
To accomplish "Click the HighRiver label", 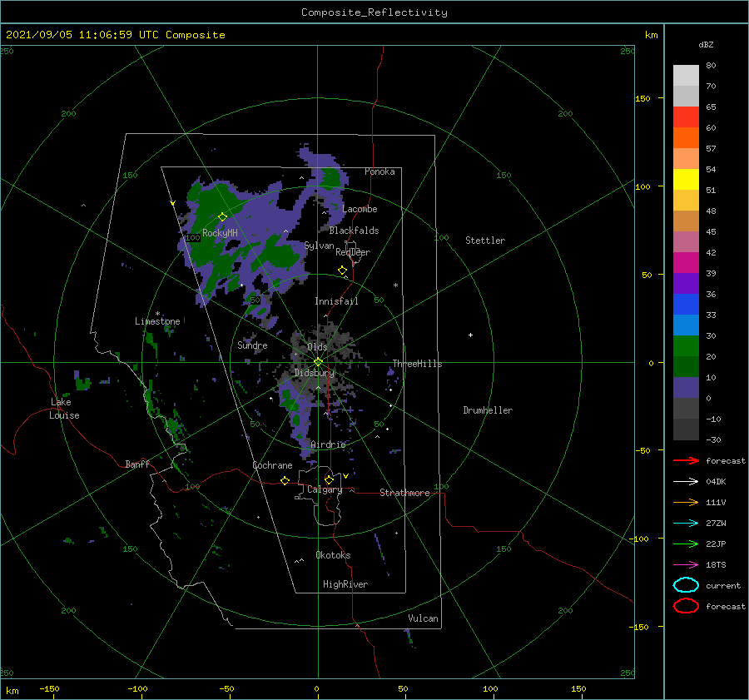I will tap(345, 584).
